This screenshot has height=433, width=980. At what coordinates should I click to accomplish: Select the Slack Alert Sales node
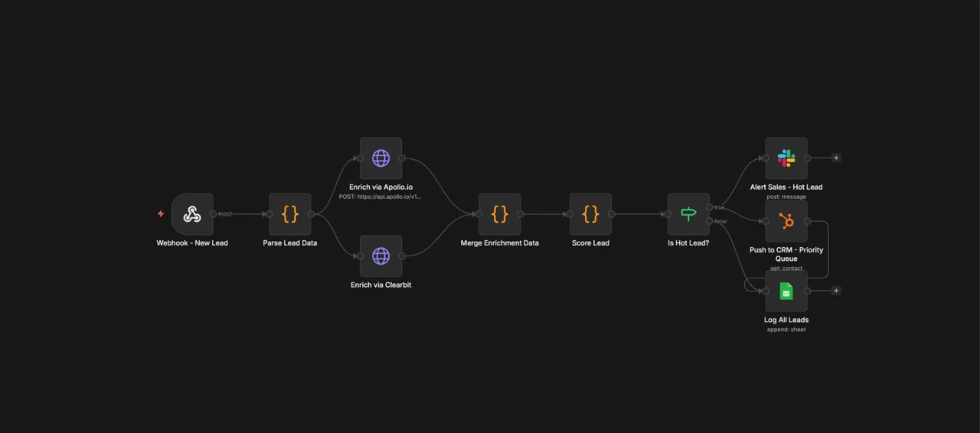786,158
